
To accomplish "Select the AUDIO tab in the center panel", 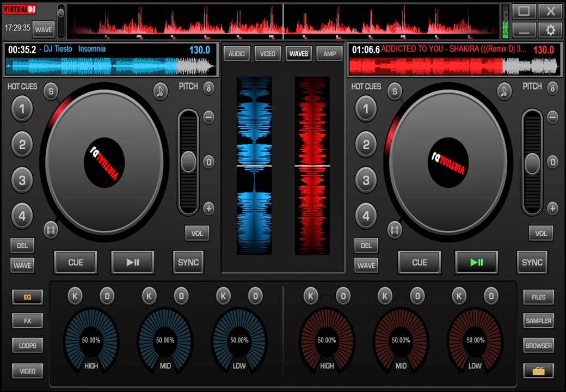I will point(236,54).
